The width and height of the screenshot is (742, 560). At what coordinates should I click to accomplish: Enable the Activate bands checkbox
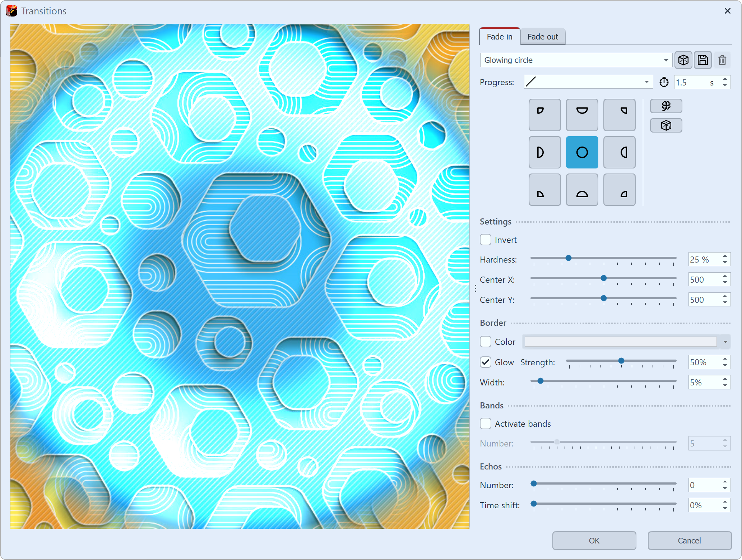click(487, 424)
